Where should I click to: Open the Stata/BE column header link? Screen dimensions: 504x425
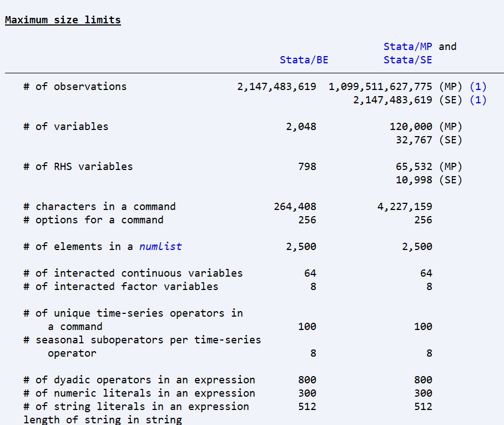pyautogui.click(x=304, y=59)
